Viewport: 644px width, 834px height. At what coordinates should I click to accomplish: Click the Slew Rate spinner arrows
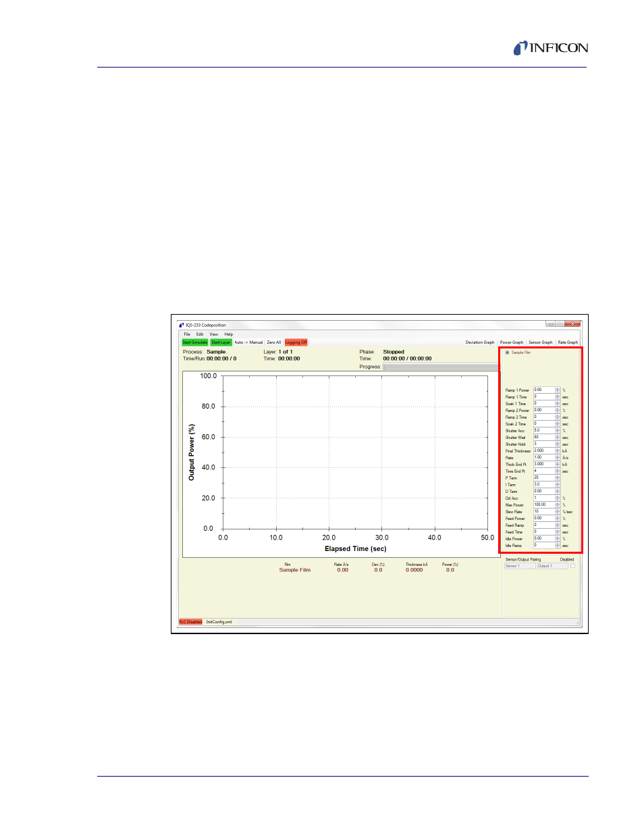click(558, 511)
